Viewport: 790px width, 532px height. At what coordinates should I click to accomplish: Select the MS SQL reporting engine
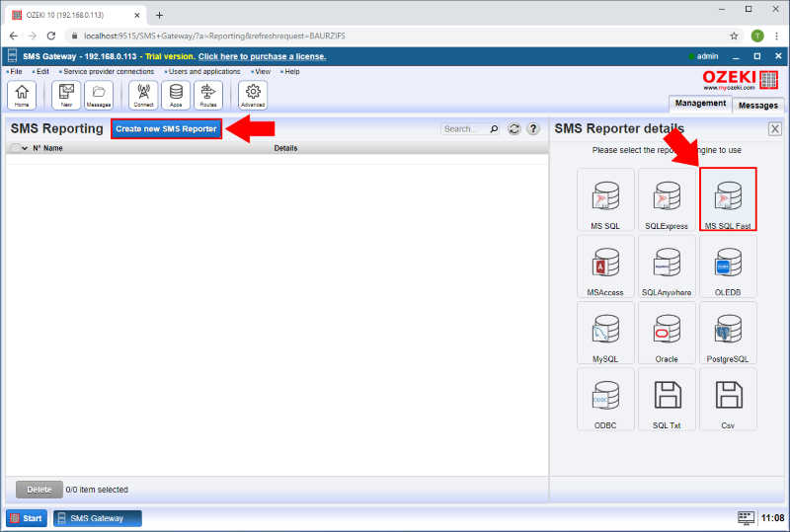pos(605,199)
